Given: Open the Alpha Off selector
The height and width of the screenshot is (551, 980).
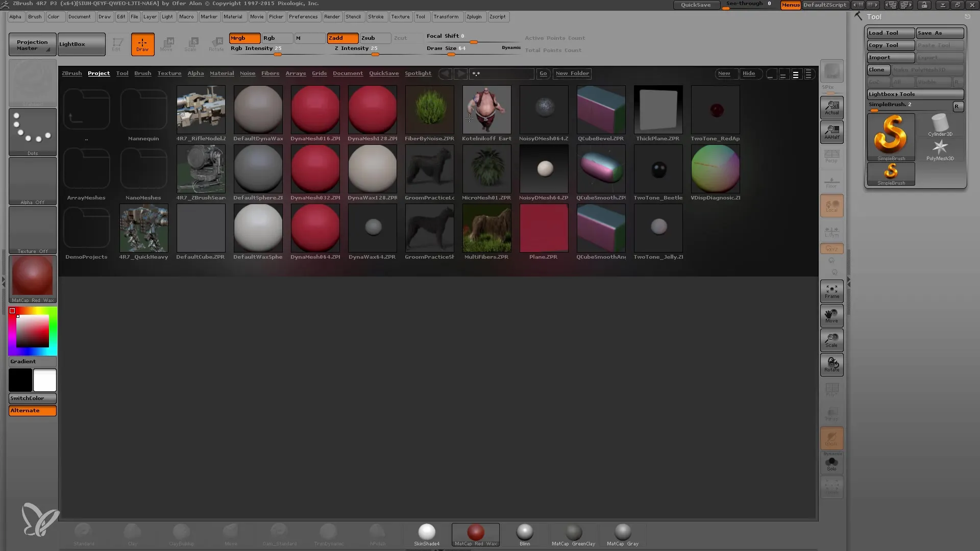Looking at the screenshot, I should [x=33, y=181].
